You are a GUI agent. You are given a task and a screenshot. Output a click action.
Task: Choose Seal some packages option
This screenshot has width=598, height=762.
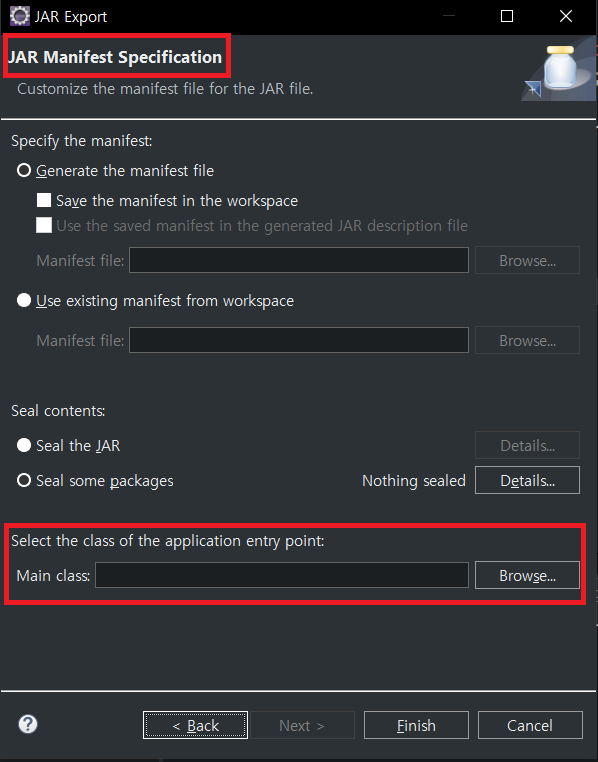[x=95, y=480]
